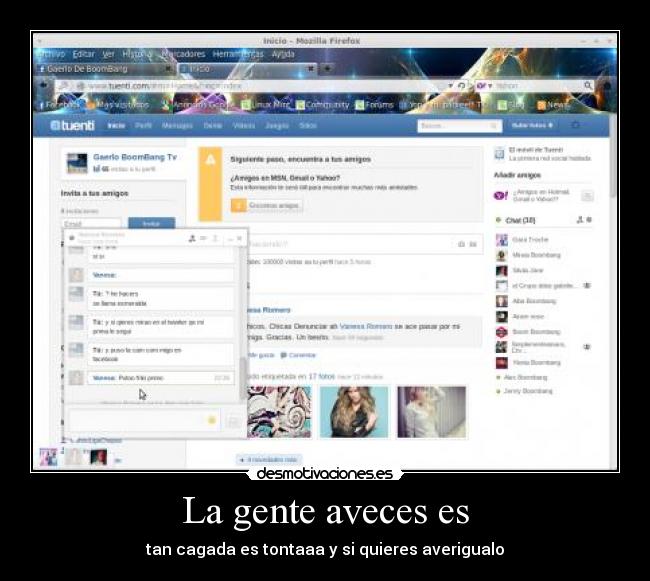Viewport: 650px width, 581px height.
Task: Open the Ayuda menu
Action: pos(283,54)
